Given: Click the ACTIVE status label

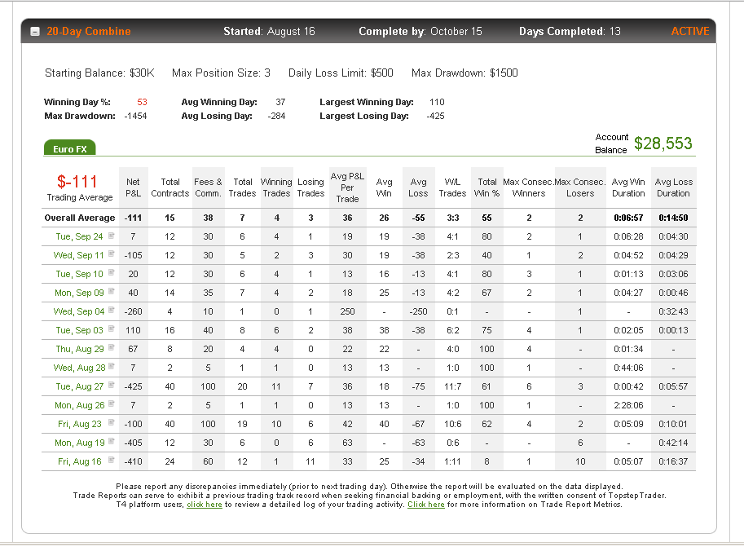Looking at the screenshot, I should (x=690, y=31).
